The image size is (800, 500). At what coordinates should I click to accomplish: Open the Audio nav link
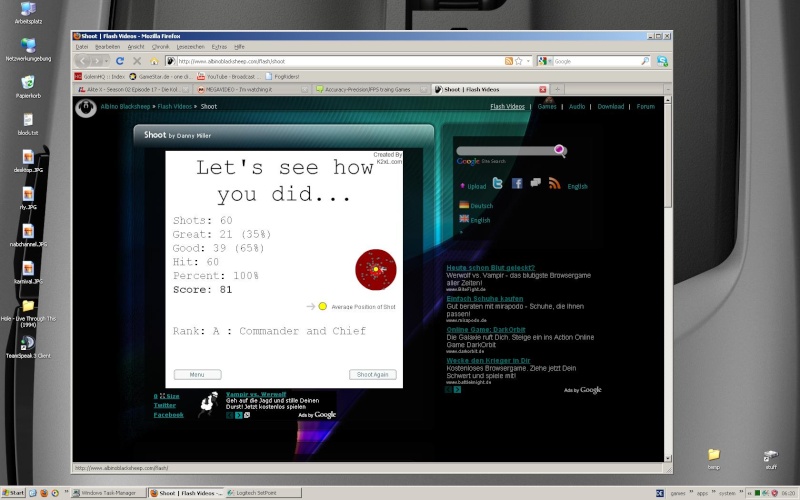click(577, 107)
